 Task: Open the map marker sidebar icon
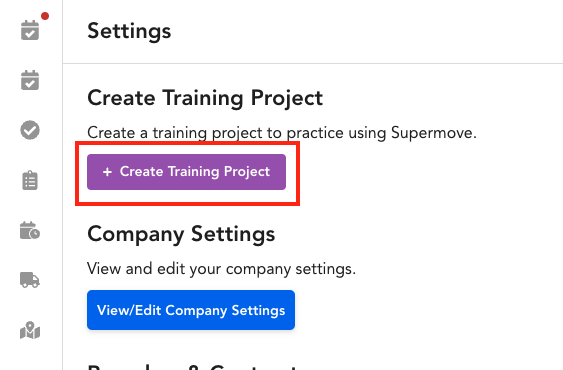pyautogui.click(x=30, y=330)
